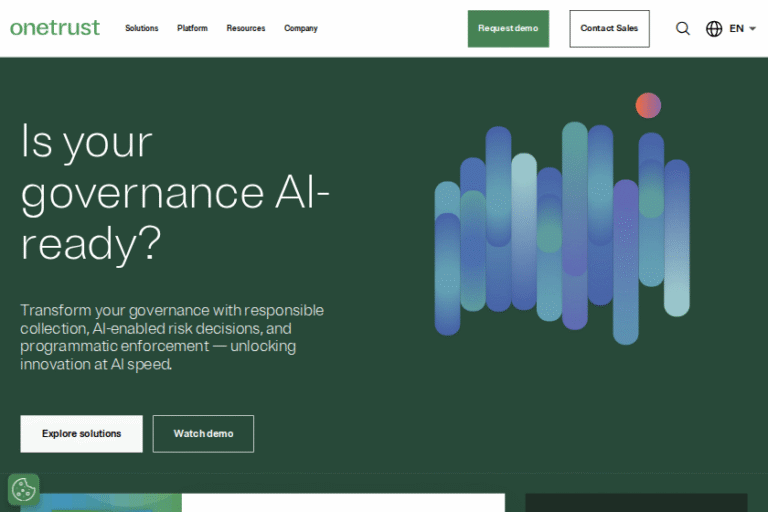Click the Request demo button
The height and width of the screenshot is (512, 768).
(x=508, y=29)
